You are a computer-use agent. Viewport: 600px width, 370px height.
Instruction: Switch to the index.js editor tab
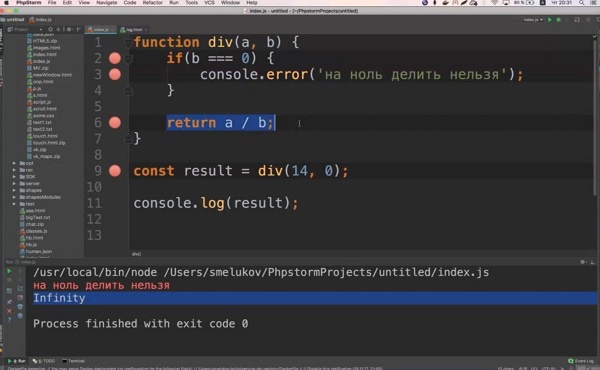[100, 29]
